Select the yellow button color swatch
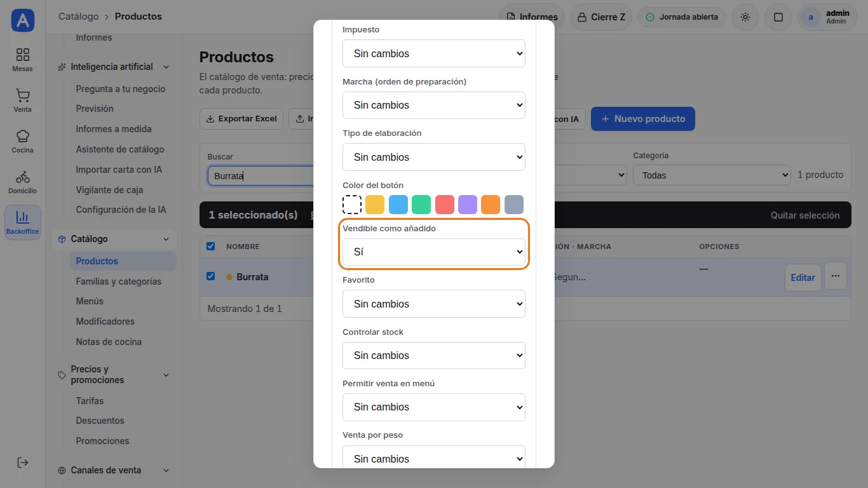The height and width of the screenshot is (488, 868). pyautogui.click(x=375, y=205)
